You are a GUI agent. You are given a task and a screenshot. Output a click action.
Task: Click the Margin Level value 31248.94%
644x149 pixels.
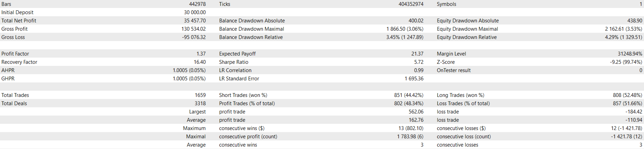[x=630, y=54]
